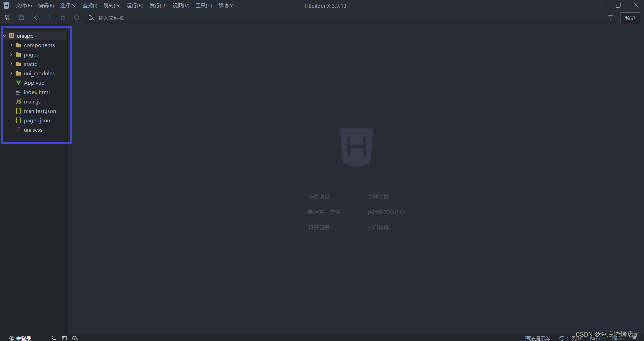Click the notification bell icon

coord(634,338)
